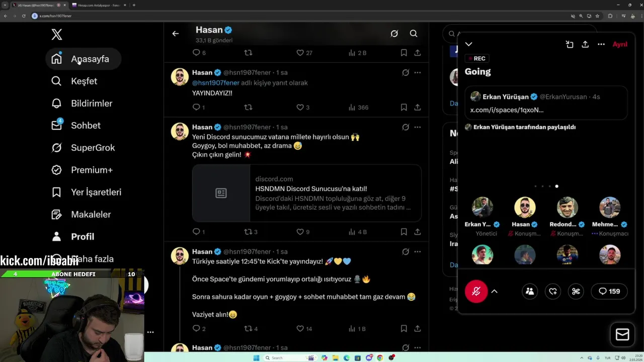Repost the YAYINDAYIZ!! post

(248, 107)
